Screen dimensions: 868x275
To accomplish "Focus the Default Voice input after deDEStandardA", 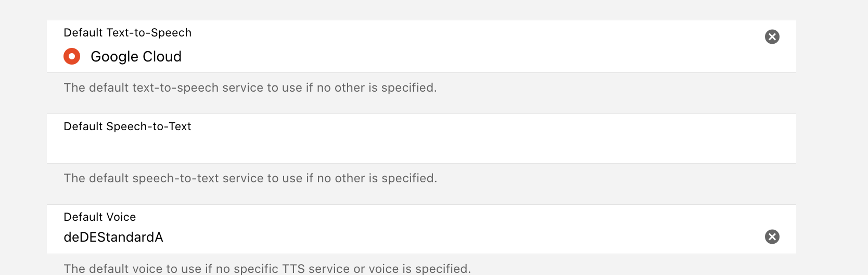I will click(x=416, y=238).
